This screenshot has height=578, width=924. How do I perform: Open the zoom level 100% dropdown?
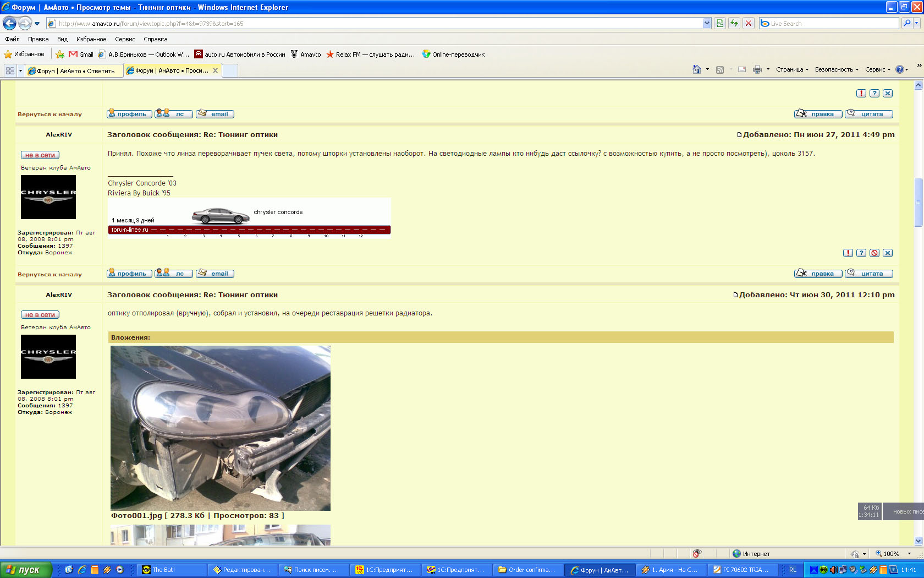[909, 554]
